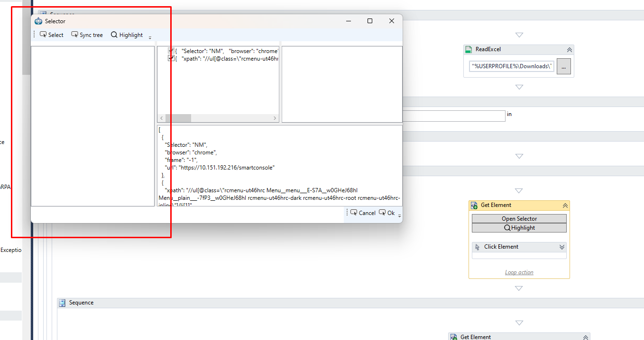Uncheck the xpath row checkbox
Screen dimensions: 644x340
tap(171, 58)
